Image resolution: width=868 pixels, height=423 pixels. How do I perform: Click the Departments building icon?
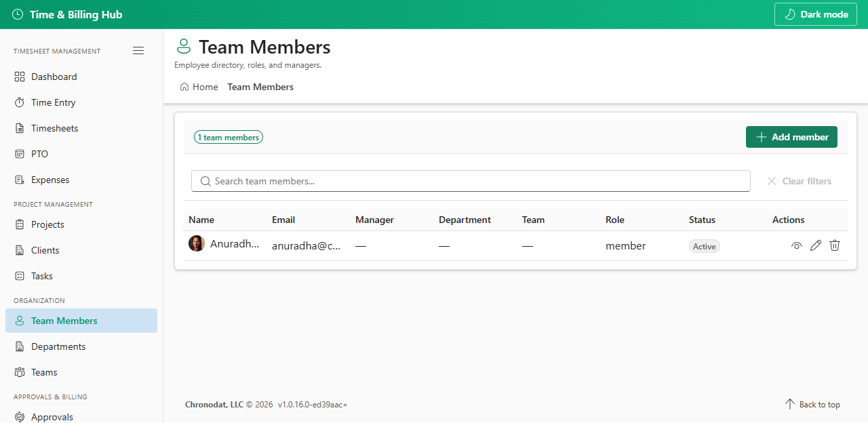(x=20, y=346)
